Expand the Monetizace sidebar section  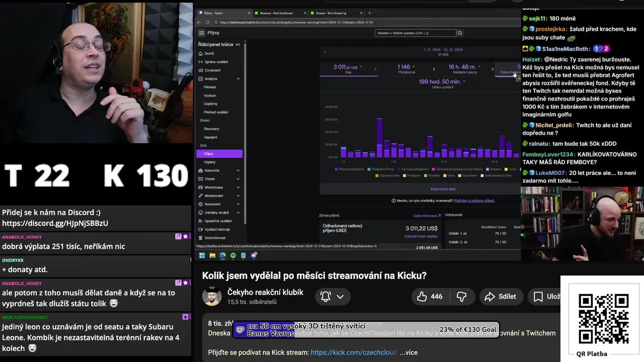pos(238,188)
